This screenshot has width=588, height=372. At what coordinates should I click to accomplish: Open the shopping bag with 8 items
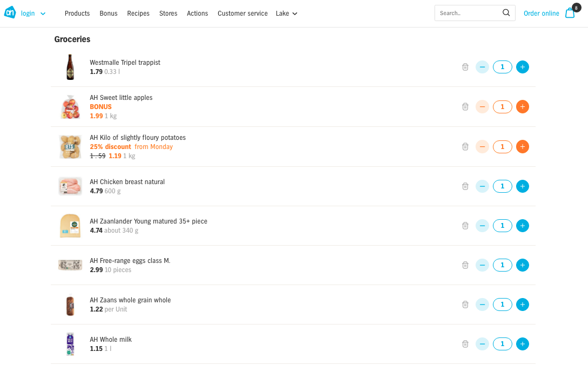(x=571, y=13)
